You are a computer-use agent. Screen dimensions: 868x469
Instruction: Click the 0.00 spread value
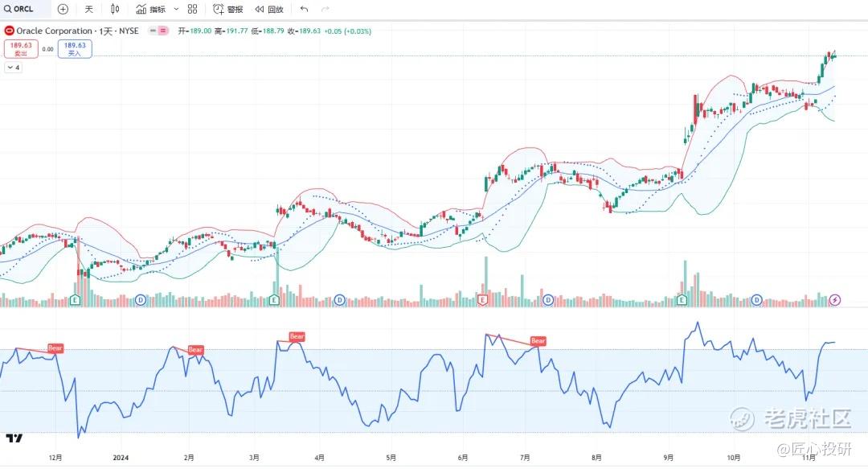pyautogui.click(x=48, y=49)
